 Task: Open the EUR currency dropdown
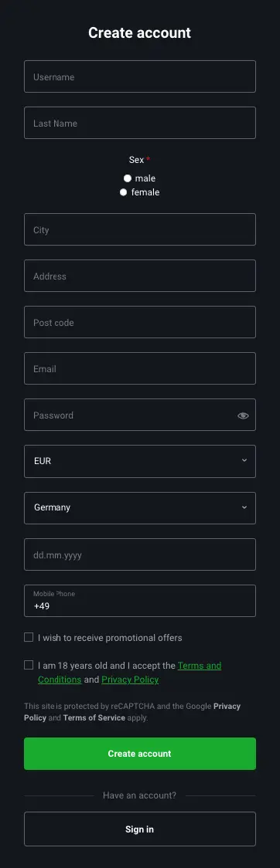point(140,461)
